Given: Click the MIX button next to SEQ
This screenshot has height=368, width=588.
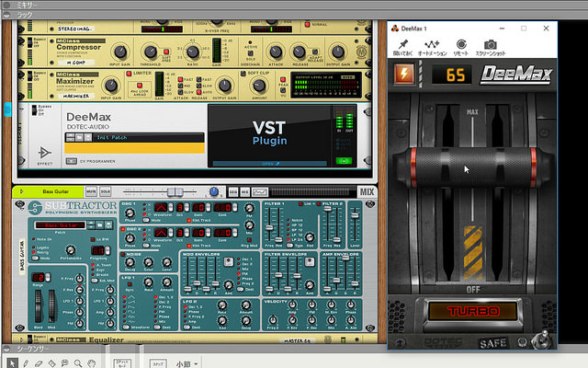Looking at the screenshot, I should [x=245, y=192].
